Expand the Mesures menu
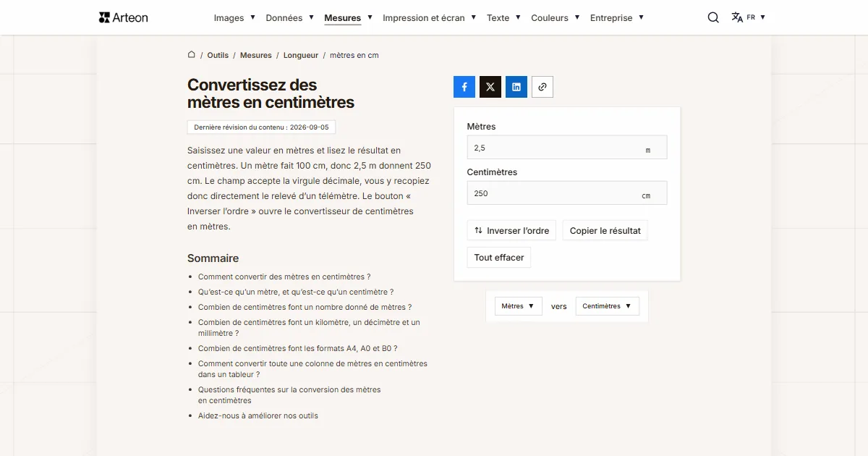The height and width of the screenshot is (456, 868). pyautogui.click(x=348, y=17)
